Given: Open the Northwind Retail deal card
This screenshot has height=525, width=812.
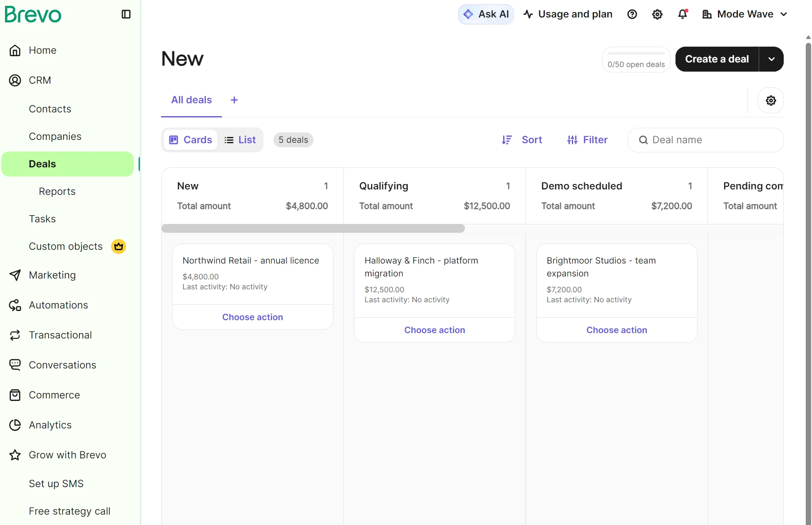Looking at the screenshot, I should coord(253,274).
